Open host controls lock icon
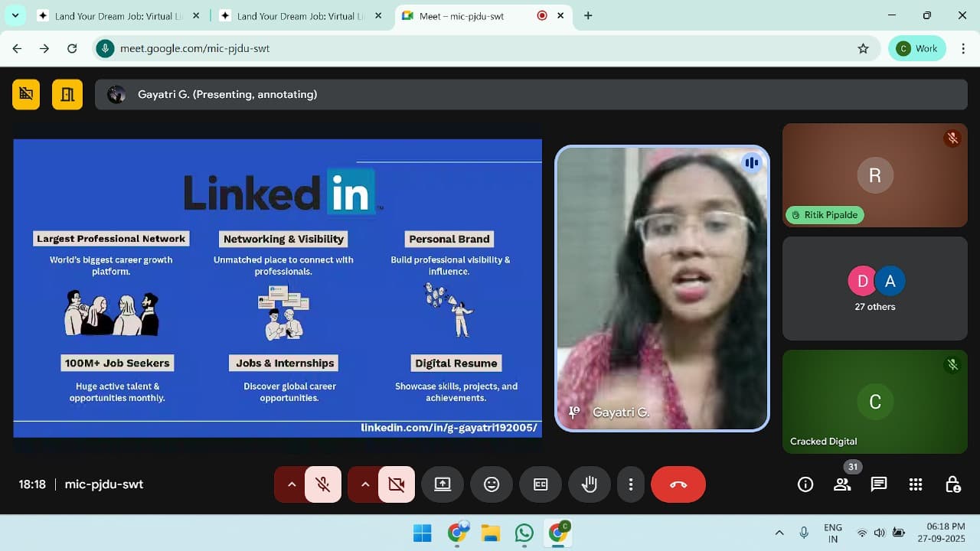The height and width of the screenshot is (551, 980). [x=952, y=484]
